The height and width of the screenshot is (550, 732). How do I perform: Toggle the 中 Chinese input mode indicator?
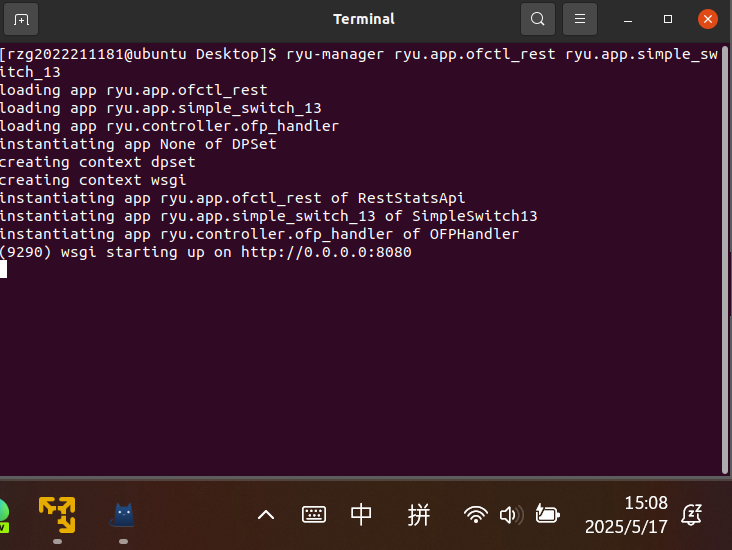pyautogui.click(x=361, y=515)
